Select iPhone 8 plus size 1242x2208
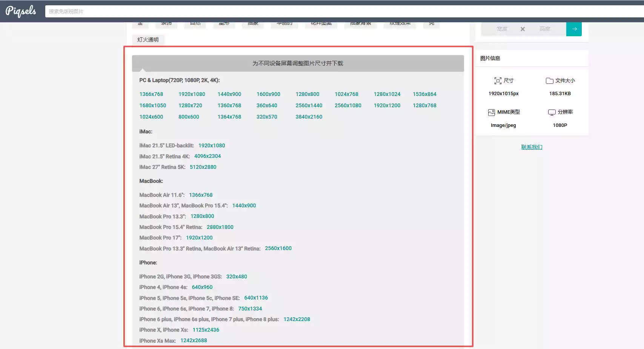The image size is (644, 349). pos(297,320)
